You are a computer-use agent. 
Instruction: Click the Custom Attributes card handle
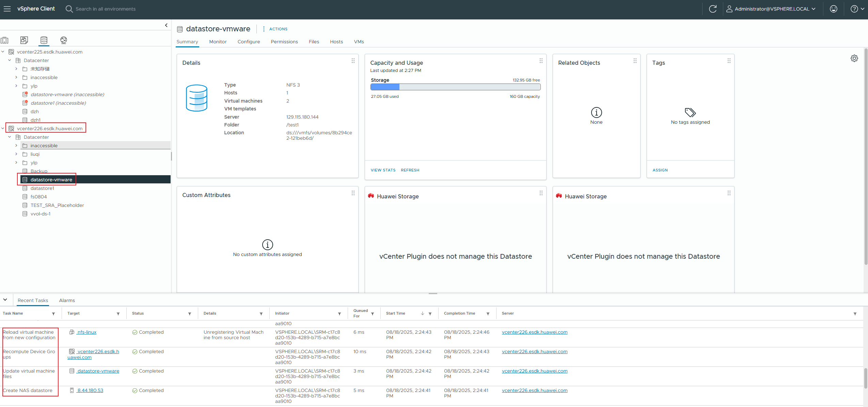coord(353,193)
